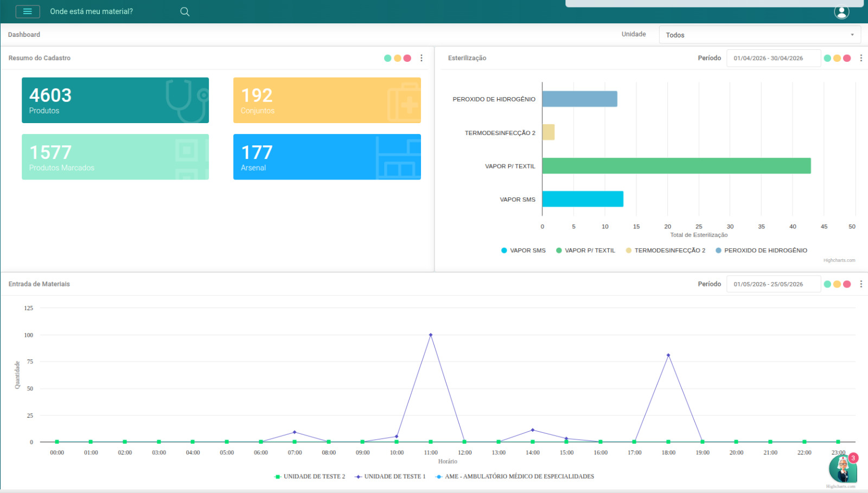Click 'PEROXIDO DE HIDROGÊNIO' axis label

coord(494,99)
